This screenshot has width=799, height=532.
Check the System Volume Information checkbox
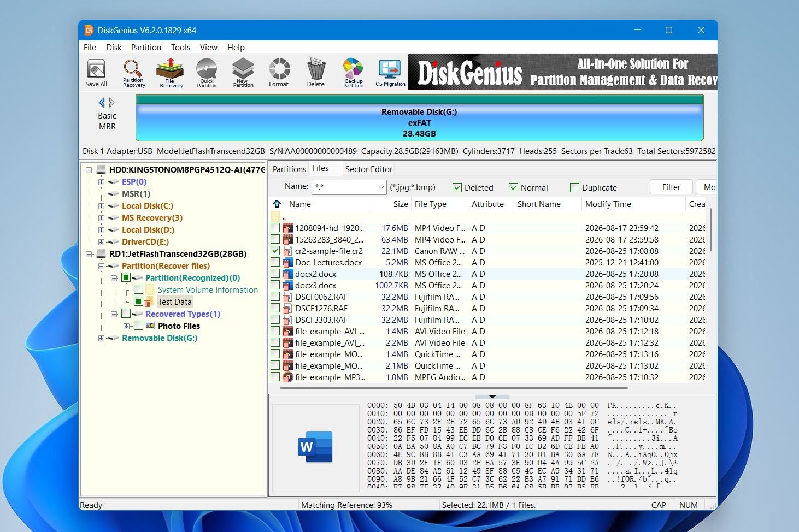pyautogui.click(x=138, y=289)
